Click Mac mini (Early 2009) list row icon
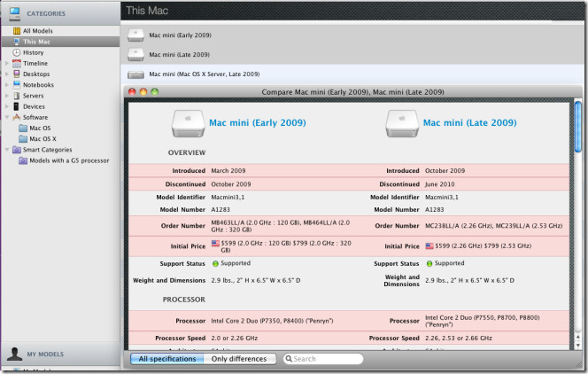Image resolution: width=588 pixels, height=374 pixels. pos(135,35)
